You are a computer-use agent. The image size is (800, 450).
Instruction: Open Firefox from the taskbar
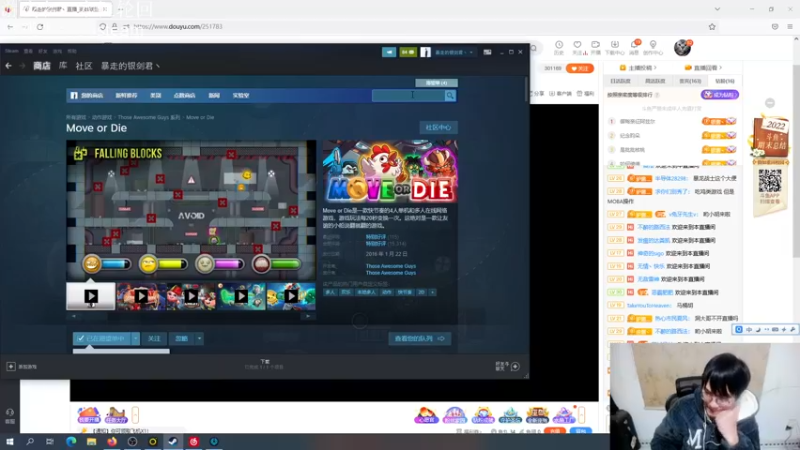pos(112,441)
